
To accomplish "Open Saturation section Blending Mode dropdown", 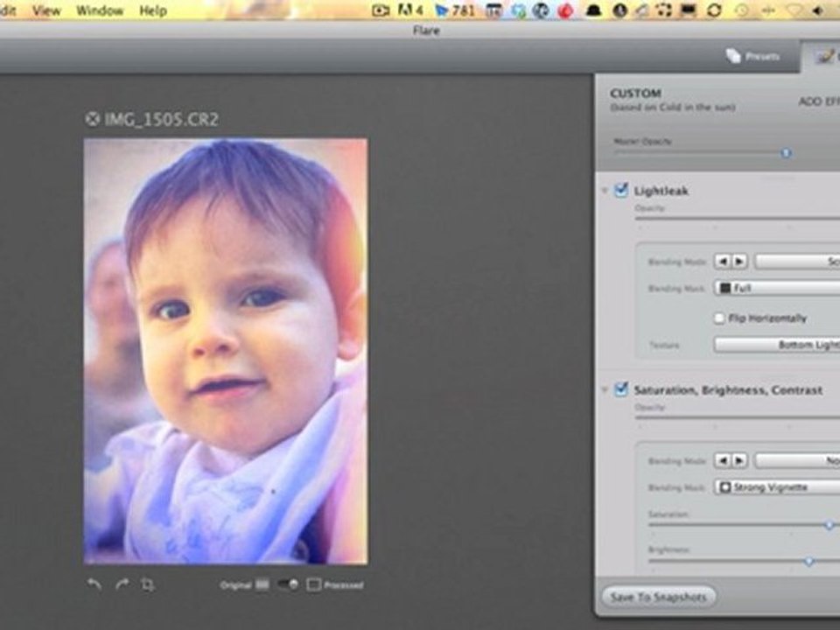I will [797, 461].
